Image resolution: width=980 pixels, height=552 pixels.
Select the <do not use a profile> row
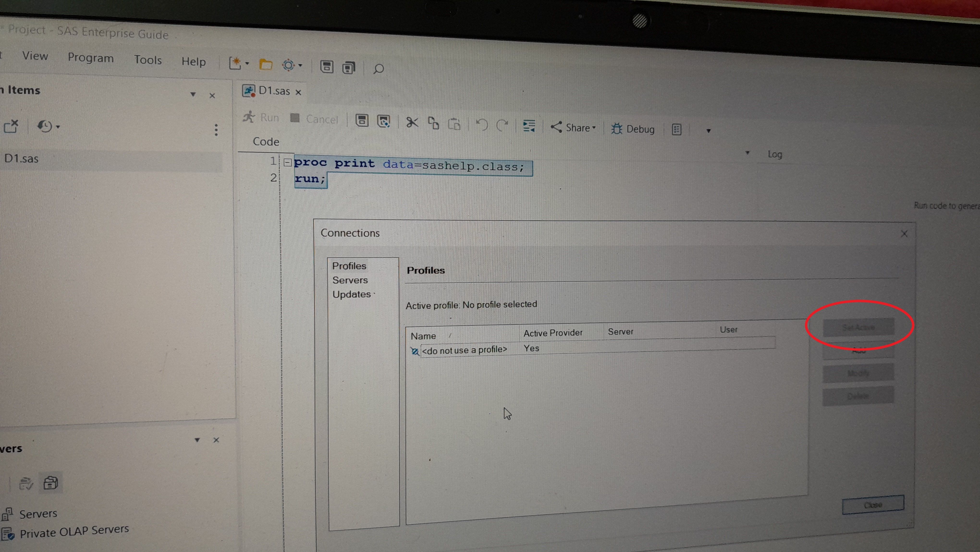click(464, 350)
